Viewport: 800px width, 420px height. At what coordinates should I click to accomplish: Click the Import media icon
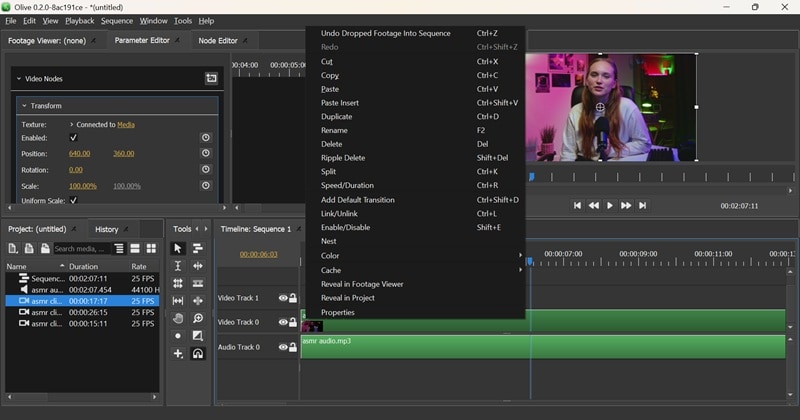click(x=29, y=249)
